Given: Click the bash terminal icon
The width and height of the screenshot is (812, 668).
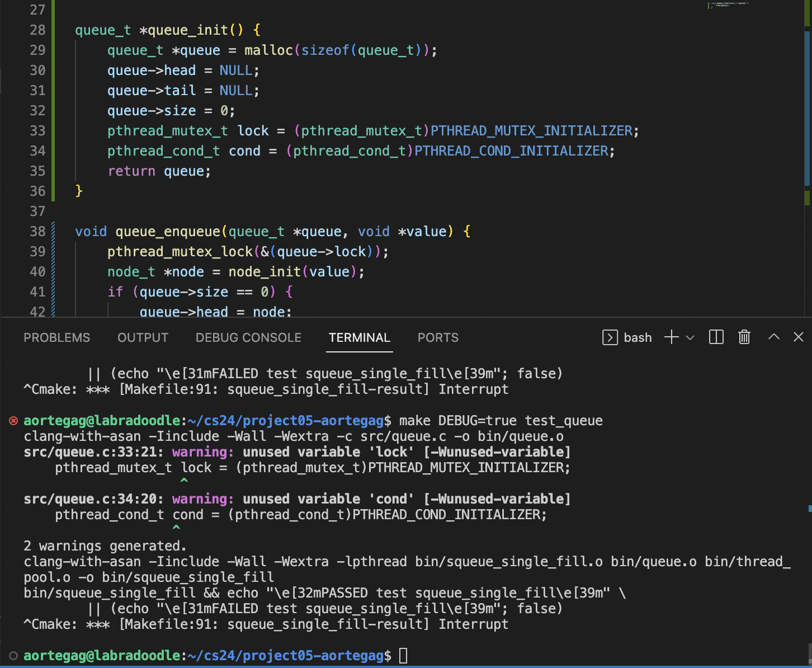Looking at the screenshot, I should tap(610, 337).
